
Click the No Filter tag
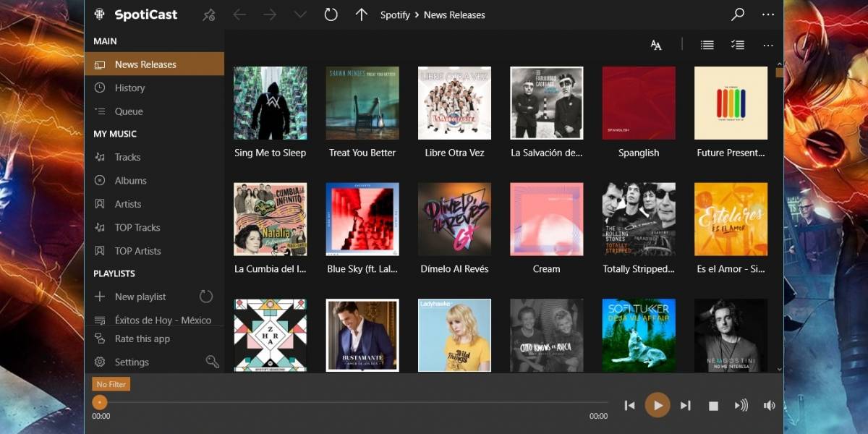[x=111, y=384]
